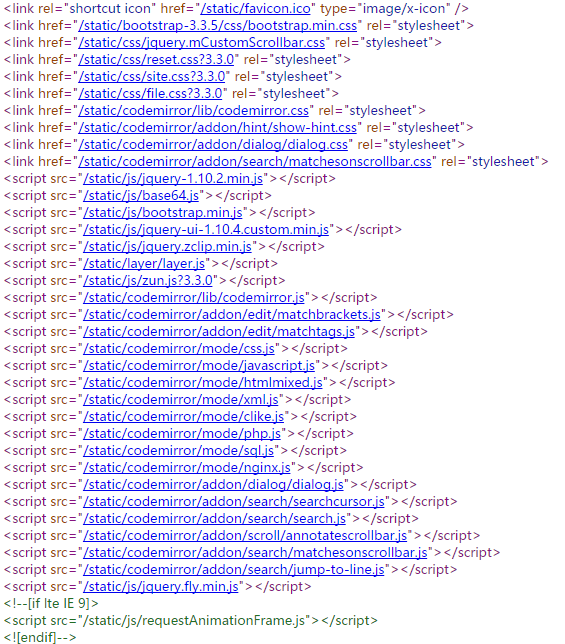
Task: Open the layer.js script link
Action: (x=144, y=264)
